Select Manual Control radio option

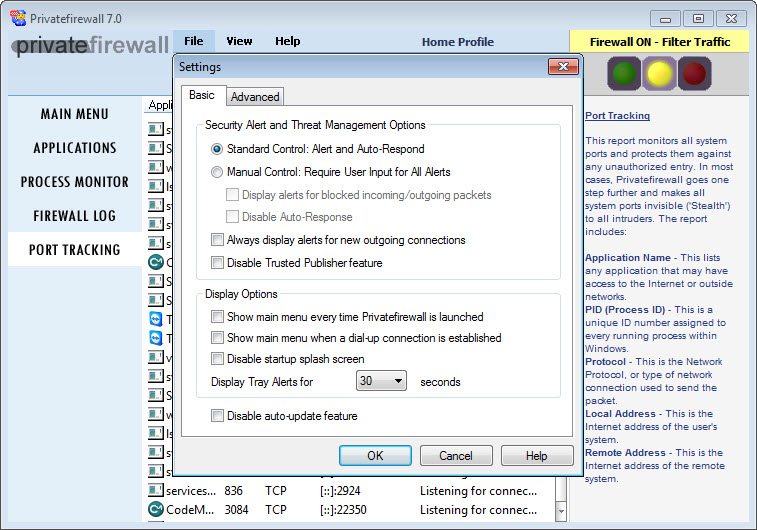(217, 172)
